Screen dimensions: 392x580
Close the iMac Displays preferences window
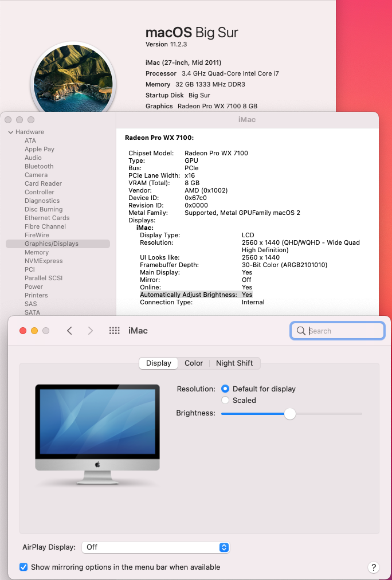click(x=23, y=331)
